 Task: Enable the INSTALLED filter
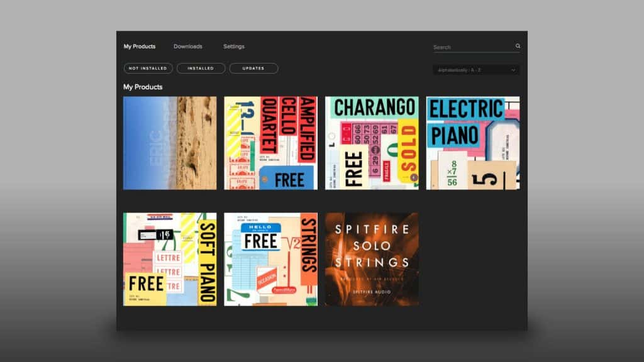[201, 69]
